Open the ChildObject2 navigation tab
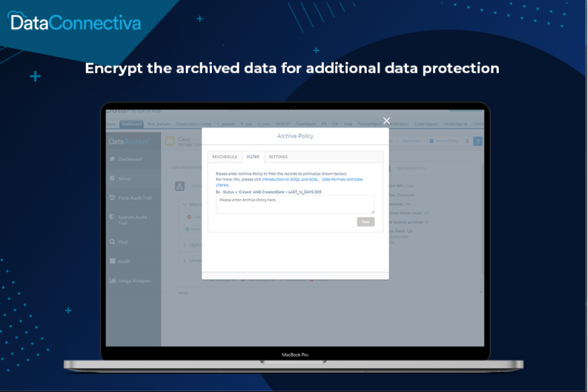Screen dimensions: 588x392 coord(456,124)
